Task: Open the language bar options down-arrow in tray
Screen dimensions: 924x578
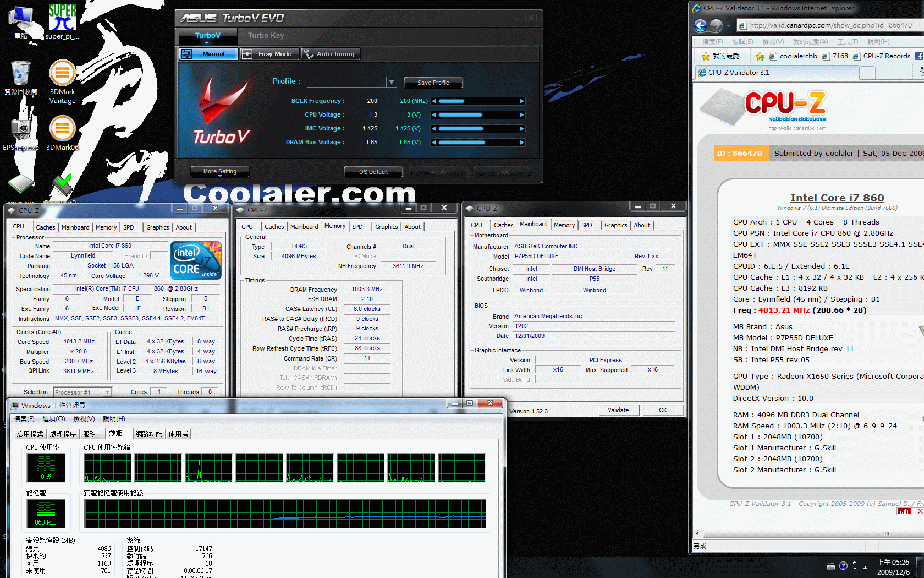Action: (855, 570)
